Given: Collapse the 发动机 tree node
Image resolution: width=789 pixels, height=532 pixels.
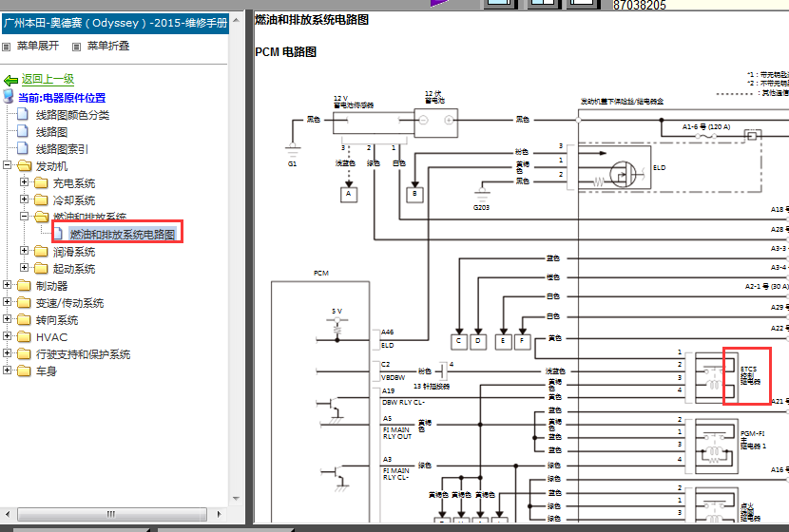Looking at the screenshot, I should pos(7,165).
